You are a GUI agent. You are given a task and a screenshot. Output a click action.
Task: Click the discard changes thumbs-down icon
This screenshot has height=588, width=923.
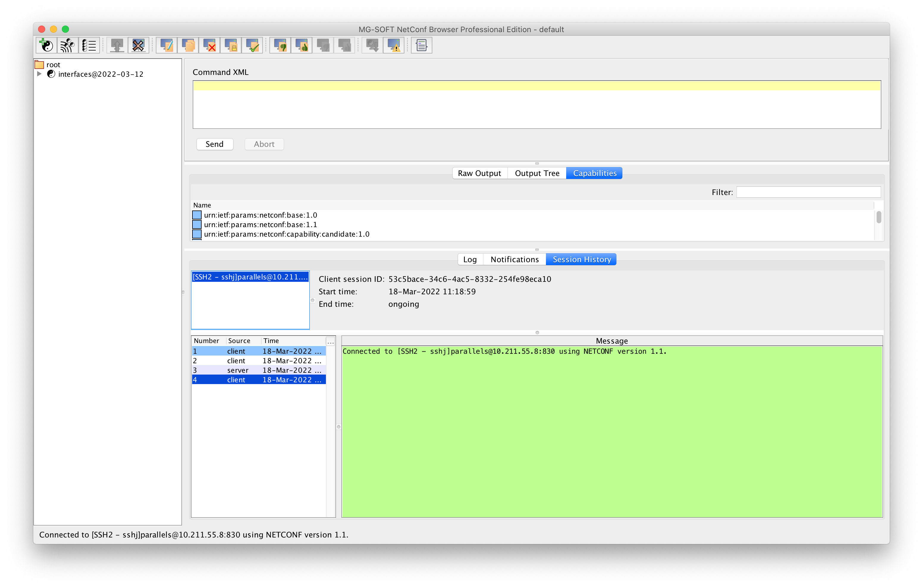(280, 45)
